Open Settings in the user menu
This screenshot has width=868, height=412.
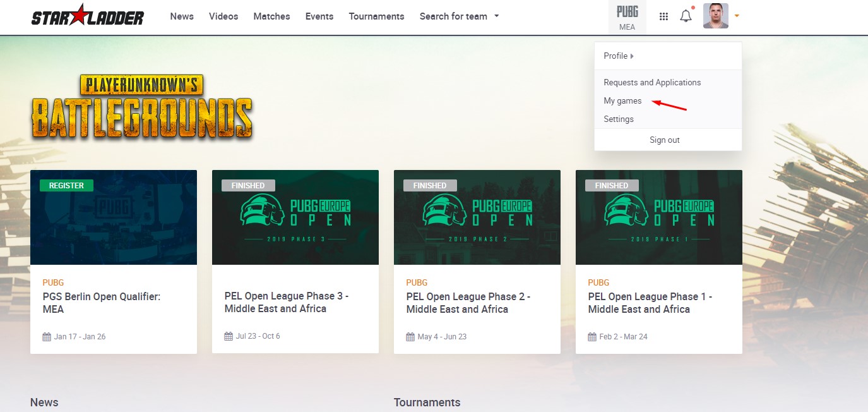[x=619, y=119]
